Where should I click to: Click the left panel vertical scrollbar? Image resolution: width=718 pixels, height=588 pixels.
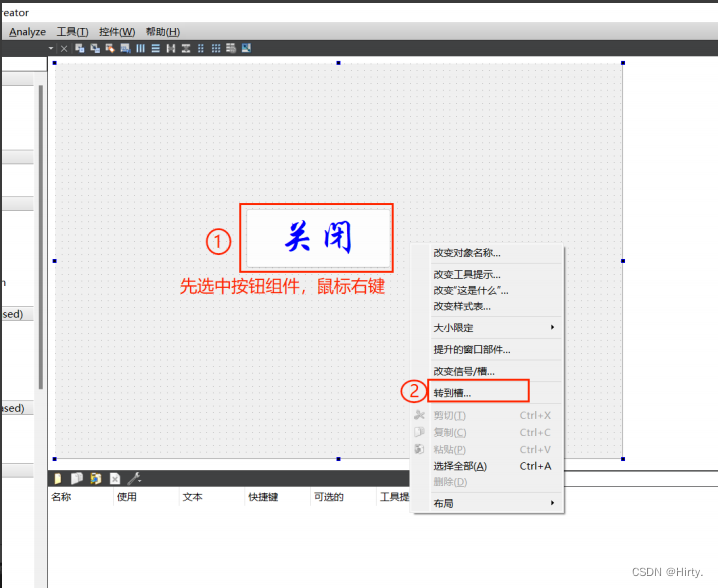[41, 237]
